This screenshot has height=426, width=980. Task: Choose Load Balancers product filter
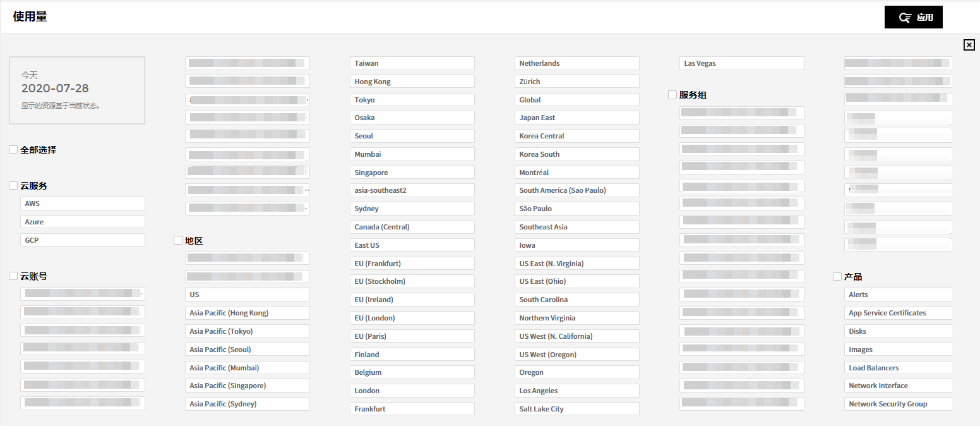tap(898, 368)
